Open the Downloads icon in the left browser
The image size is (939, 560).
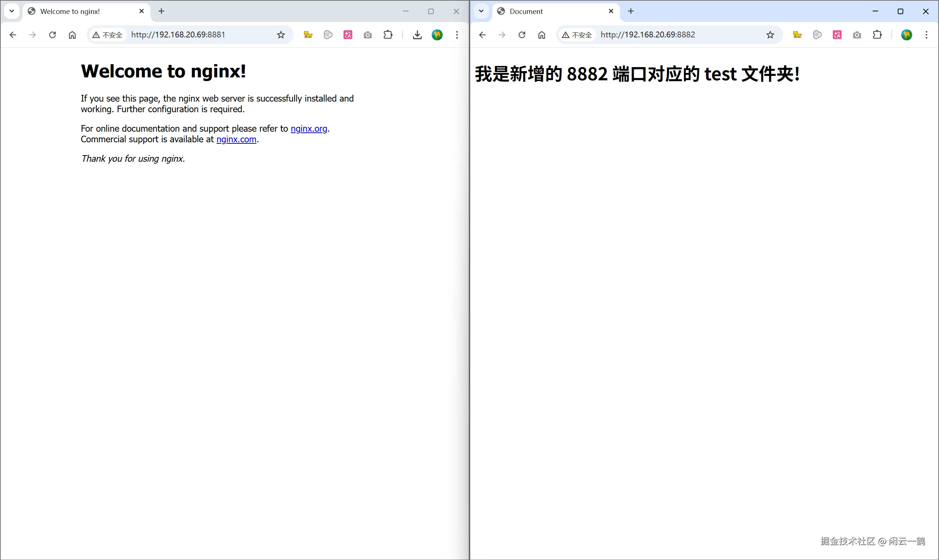click(417, 35)
